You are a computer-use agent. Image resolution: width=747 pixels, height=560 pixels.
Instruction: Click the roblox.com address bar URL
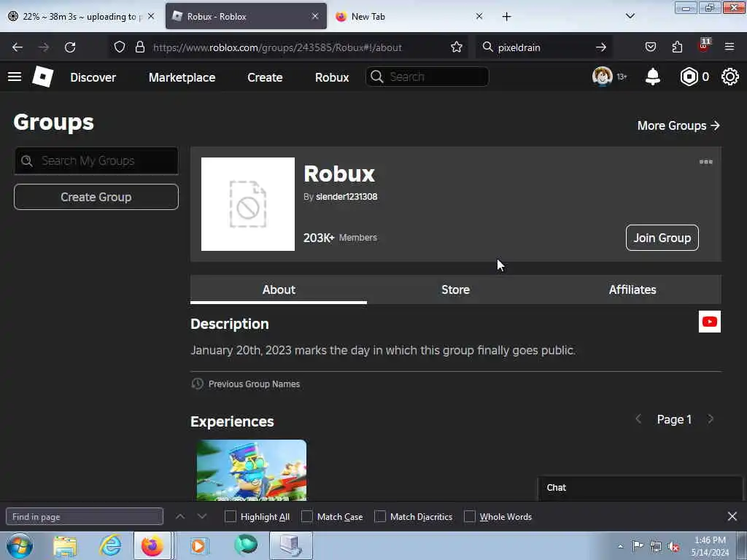[277, 47]
